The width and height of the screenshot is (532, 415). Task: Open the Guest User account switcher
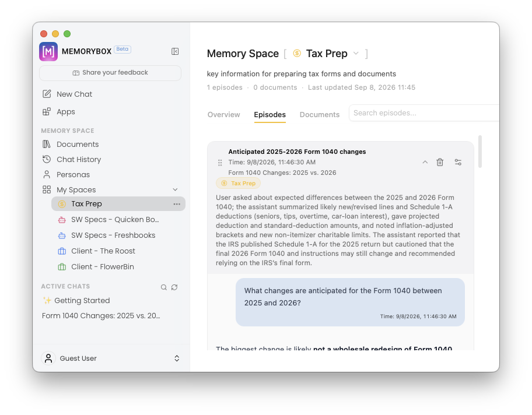[x=177, y=358]
